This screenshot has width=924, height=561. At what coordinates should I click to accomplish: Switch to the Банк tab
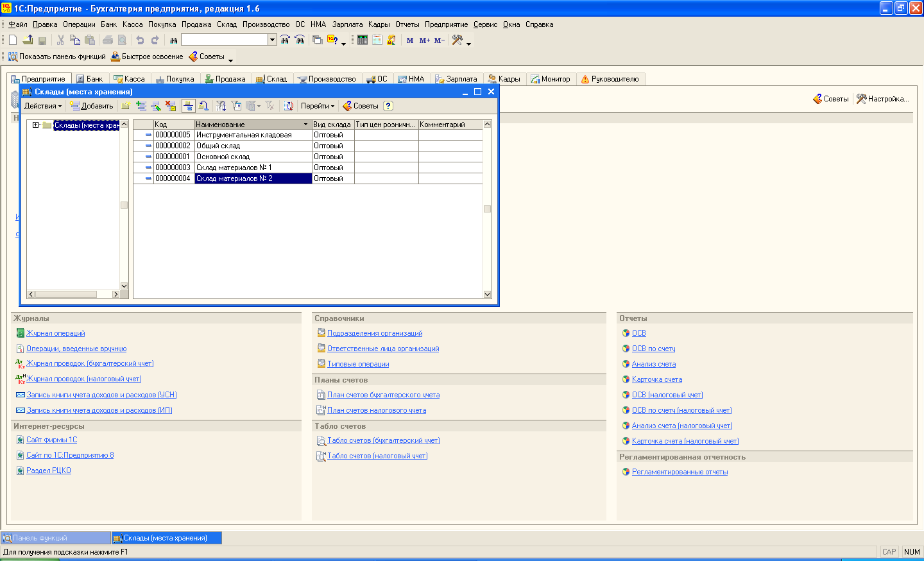89,79
